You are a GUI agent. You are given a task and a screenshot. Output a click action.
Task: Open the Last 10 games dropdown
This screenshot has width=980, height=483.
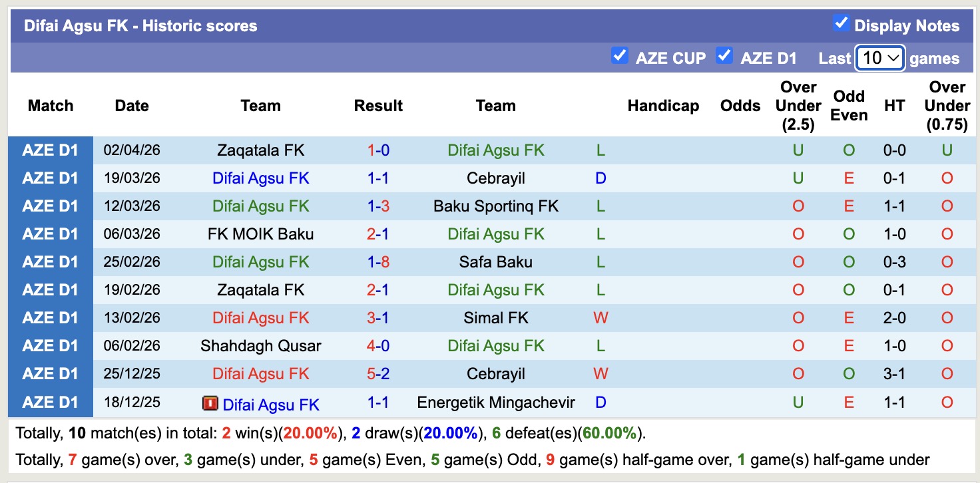879,58
